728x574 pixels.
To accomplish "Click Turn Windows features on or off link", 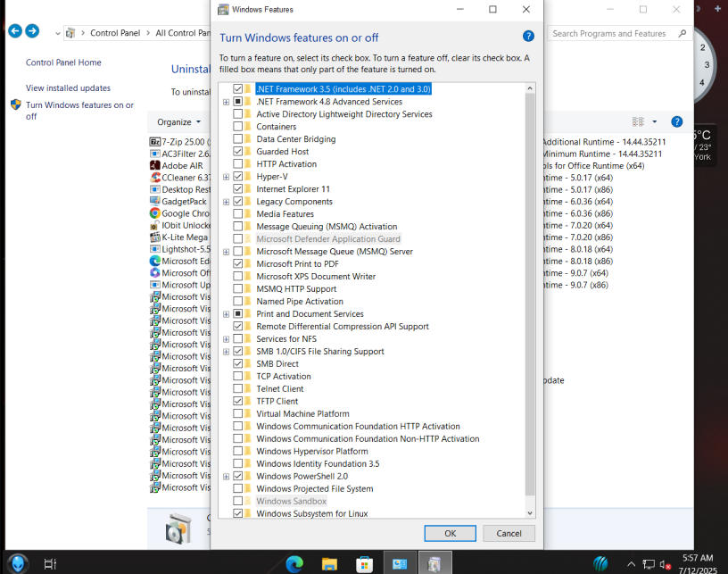I will pyautogui.click(x=79, y=111).
